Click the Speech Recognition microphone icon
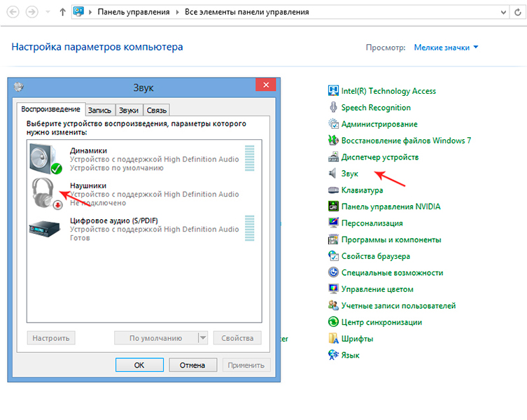This screenshot has height=420, width=527. [334, 108]
